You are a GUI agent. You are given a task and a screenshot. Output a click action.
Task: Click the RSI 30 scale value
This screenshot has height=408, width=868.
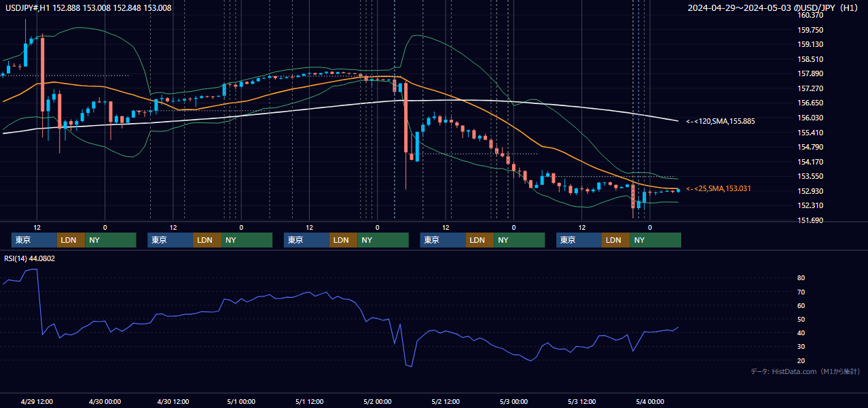click(801, 346)
